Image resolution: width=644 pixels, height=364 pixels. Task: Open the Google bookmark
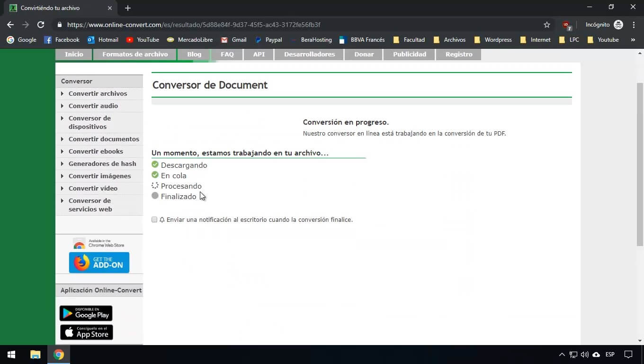22,40
